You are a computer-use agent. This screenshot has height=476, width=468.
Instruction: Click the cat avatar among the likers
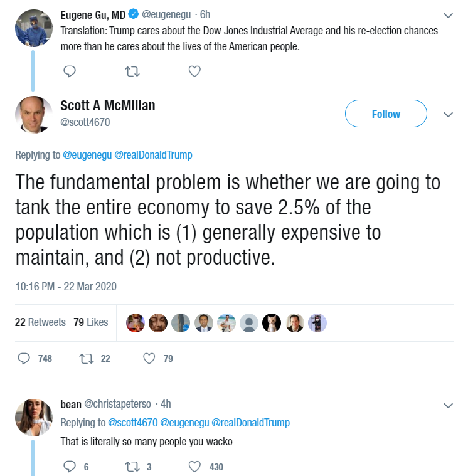[x=272, y=323]
